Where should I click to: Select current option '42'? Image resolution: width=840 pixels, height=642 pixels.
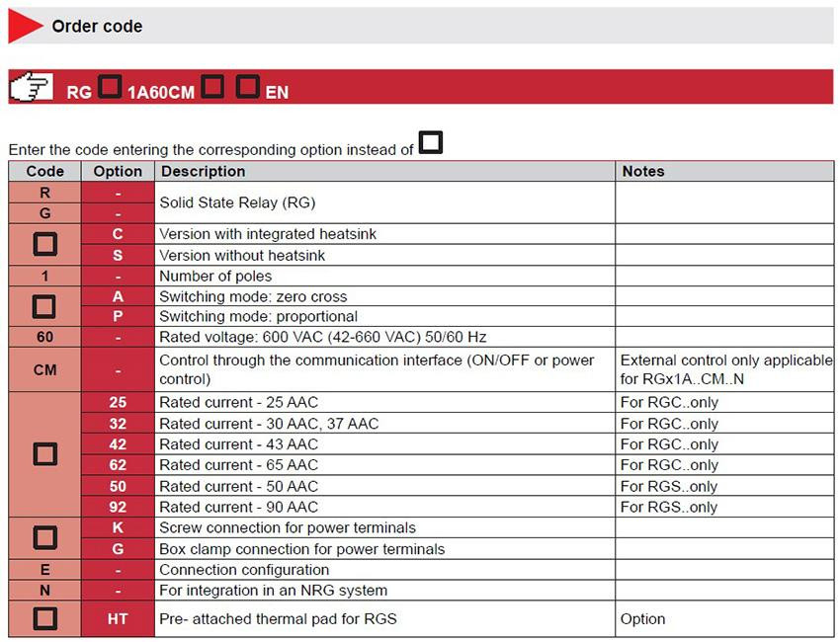pyautogui.click(x=118, y=444)
